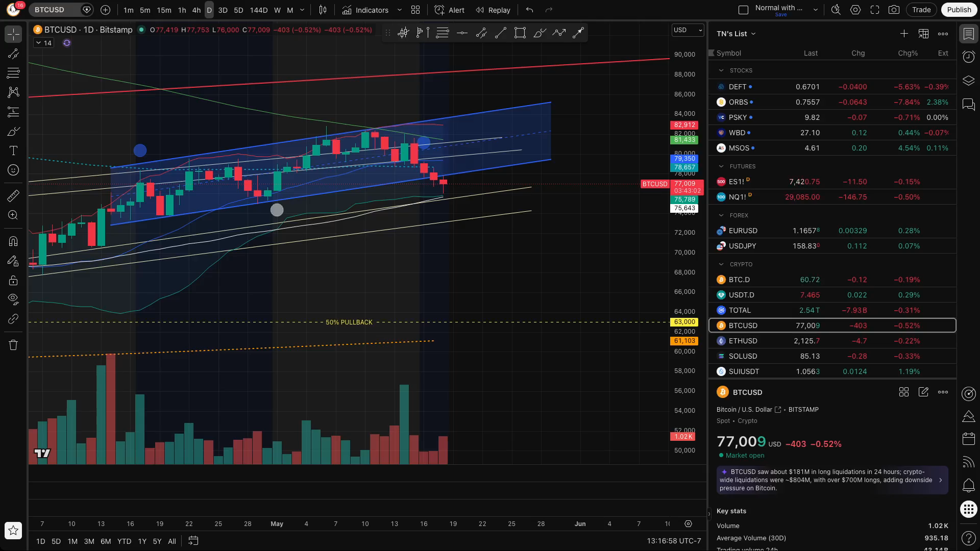Click the Publish button
980x551 pixels.
point(959,10)
